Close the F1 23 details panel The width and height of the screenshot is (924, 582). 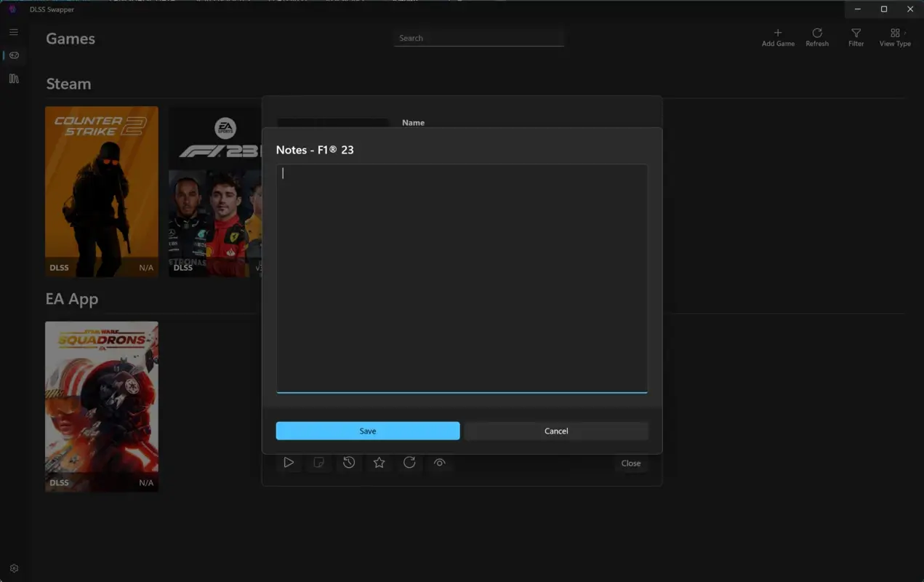(x=630, y=463)
